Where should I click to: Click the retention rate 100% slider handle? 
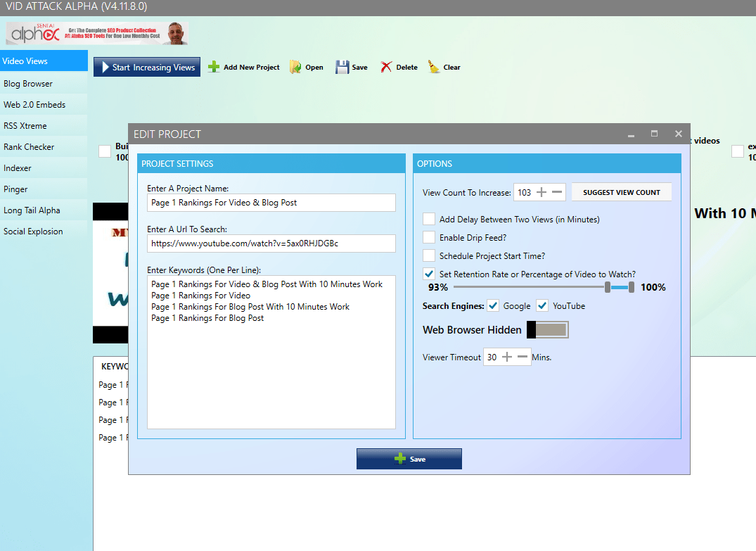coord(632,288)
